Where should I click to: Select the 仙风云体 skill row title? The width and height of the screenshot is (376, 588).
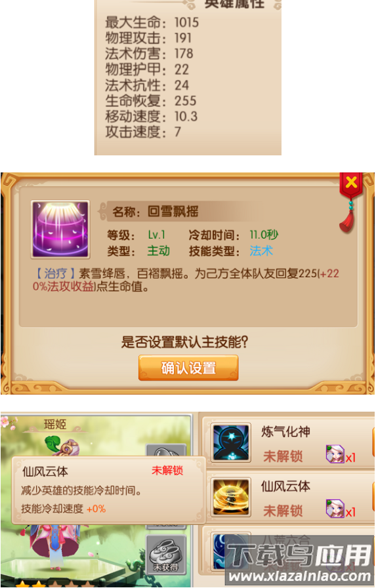pos(285,486)
